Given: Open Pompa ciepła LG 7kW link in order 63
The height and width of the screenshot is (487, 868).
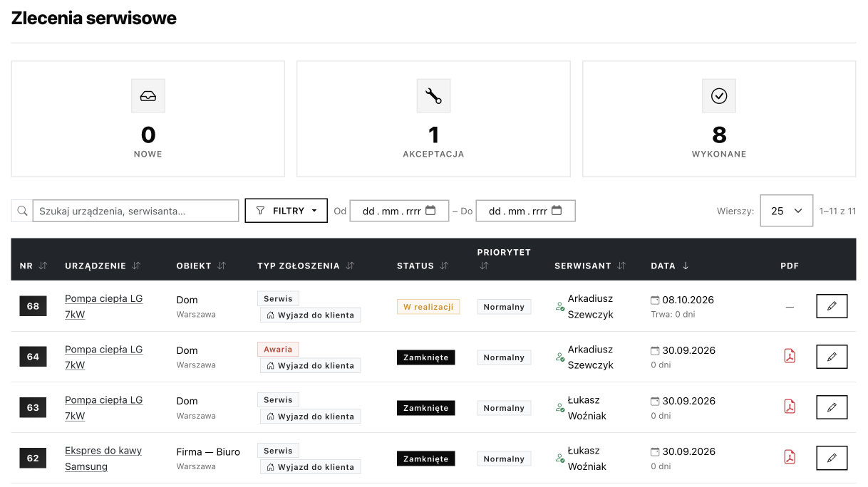Looking at the screenshot, I should [103, 407].
